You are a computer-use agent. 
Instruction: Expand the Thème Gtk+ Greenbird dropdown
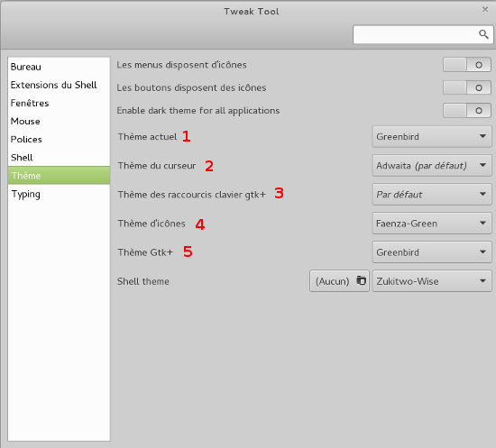[x=432, y=252]
